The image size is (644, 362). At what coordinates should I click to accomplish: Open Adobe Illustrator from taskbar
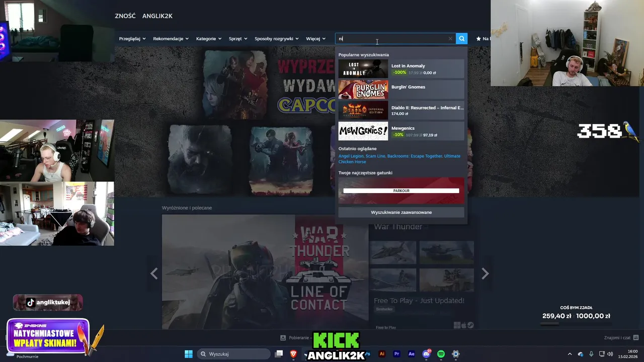[x=382, y=354]
